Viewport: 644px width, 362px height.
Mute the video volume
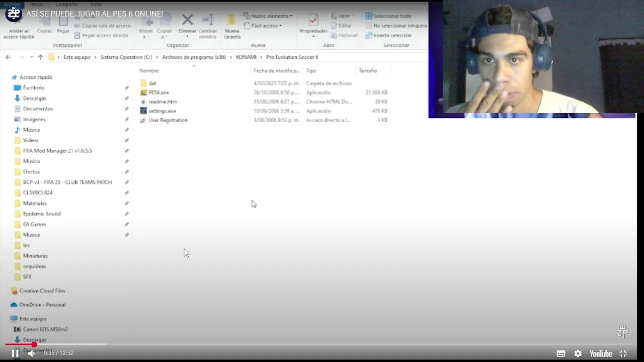pos(31,353)
